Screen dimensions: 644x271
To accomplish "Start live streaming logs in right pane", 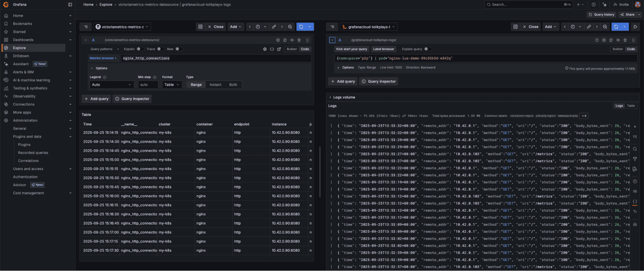I will [635, 27].
